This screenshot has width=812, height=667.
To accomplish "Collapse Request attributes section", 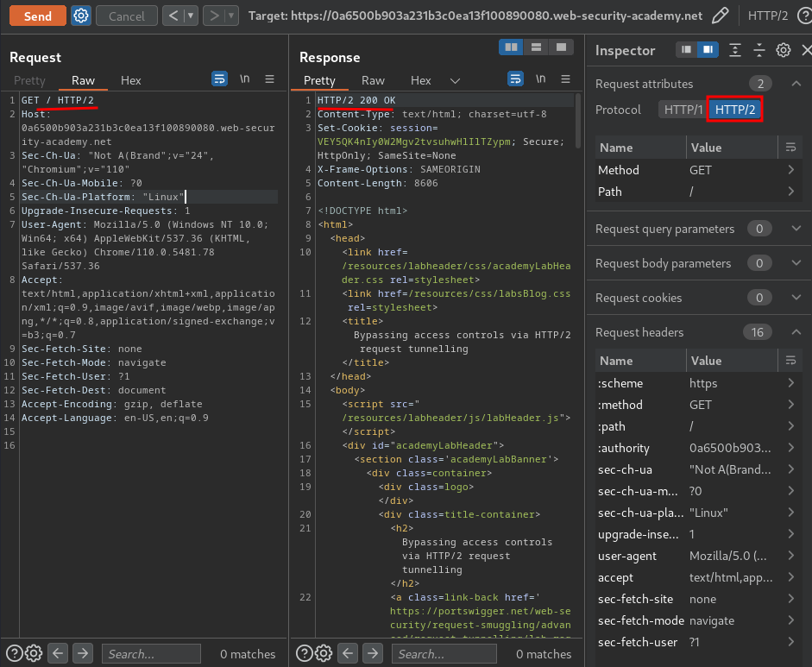I will 796,84.
